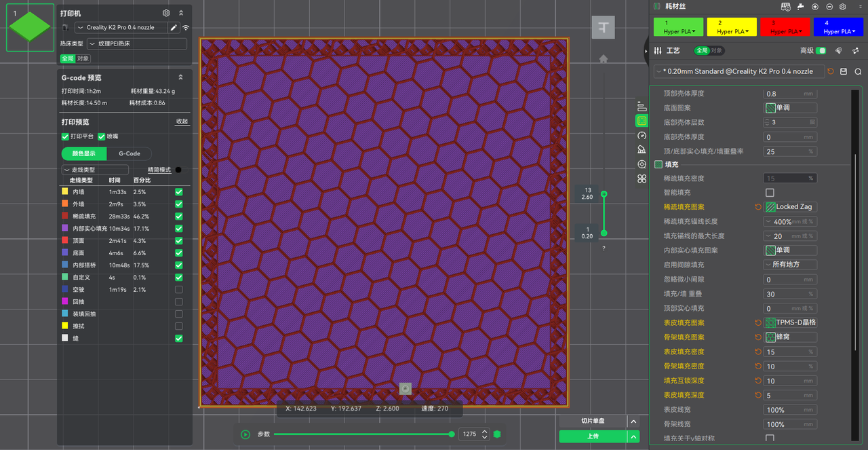Click the 上传 upload button
Screen dimensions: 868x450
point(593,436)
